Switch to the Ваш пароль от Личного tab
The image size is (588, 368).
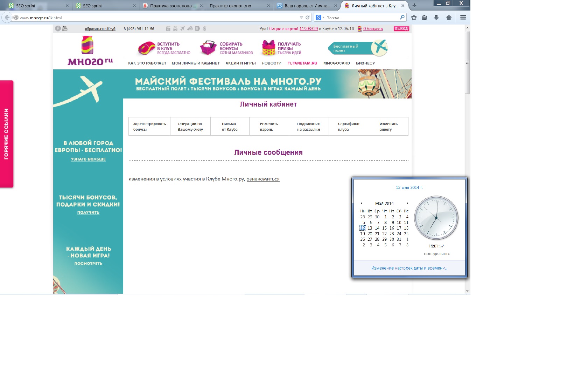pos(307,6)
